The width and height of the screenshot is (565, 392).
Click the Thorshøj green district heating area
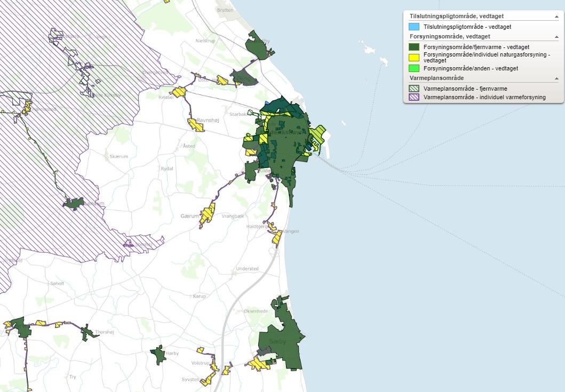[x=87, y=332]
